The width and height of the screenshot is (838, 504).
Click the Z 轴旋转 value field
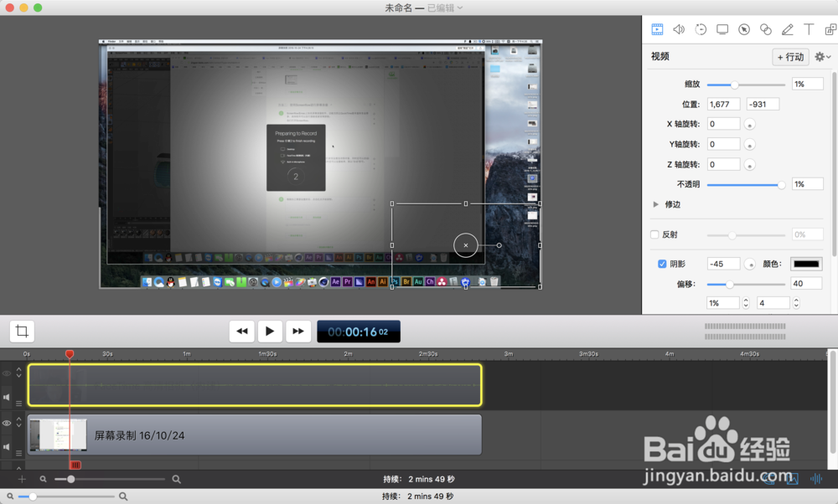point(724,164)
